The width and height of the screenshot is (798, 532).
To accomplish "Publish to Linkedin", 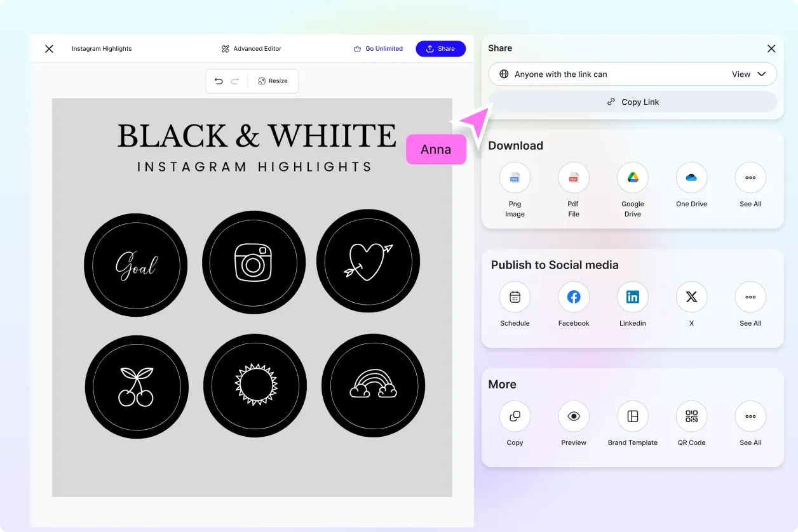I will [633, 297].
